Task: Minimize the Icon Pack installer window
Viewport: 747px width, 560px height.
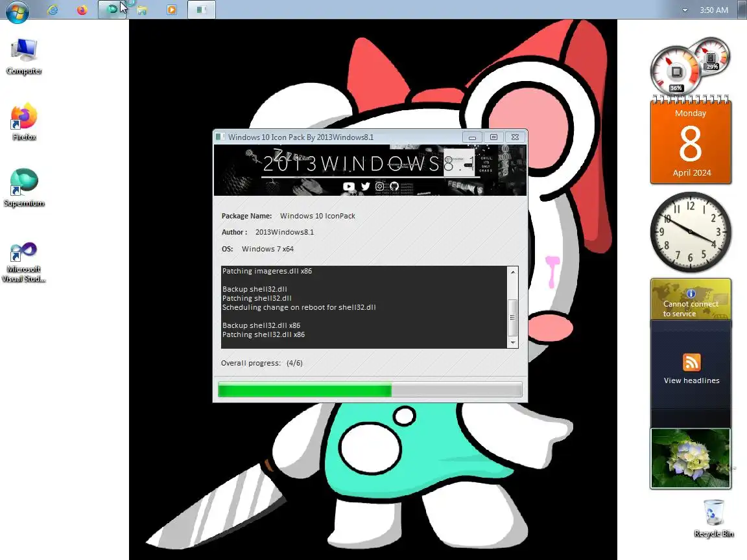Action: [472, 137]
